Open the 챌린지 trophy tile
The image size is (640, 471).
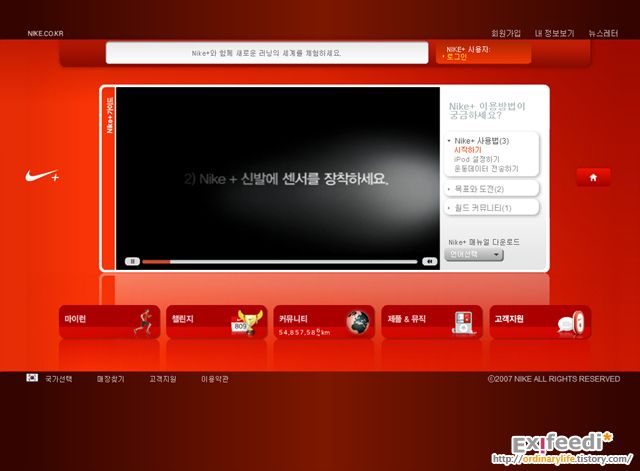(x=217, y=322)
